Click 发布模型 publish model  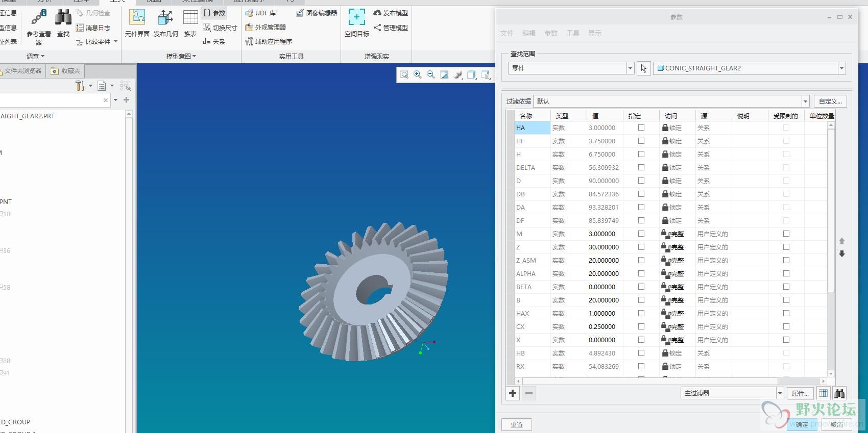(391, 13)
